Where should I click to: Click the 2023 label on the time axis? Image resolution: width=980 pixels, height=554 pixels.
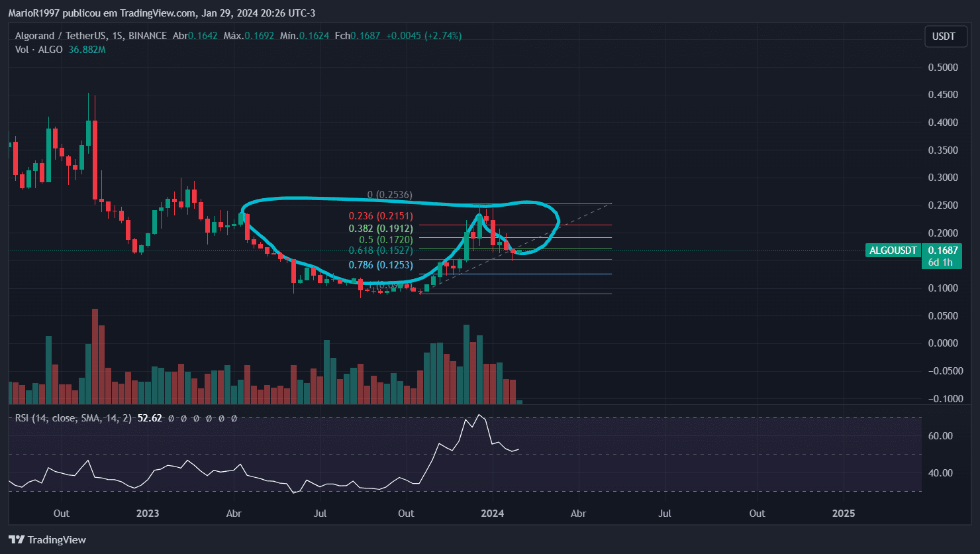(x=148, y=514)
